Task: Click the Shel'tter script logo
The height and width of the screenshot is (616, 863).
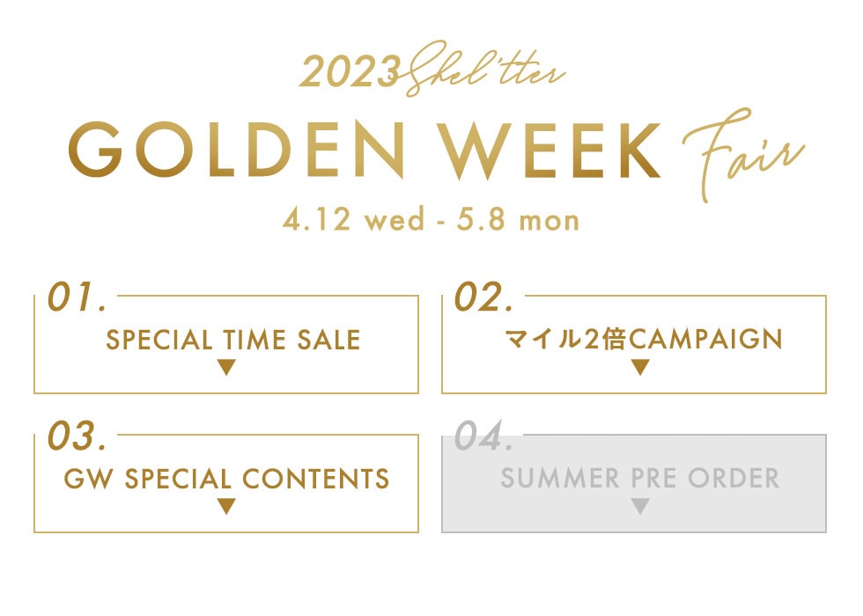Action: pos(485,68)
